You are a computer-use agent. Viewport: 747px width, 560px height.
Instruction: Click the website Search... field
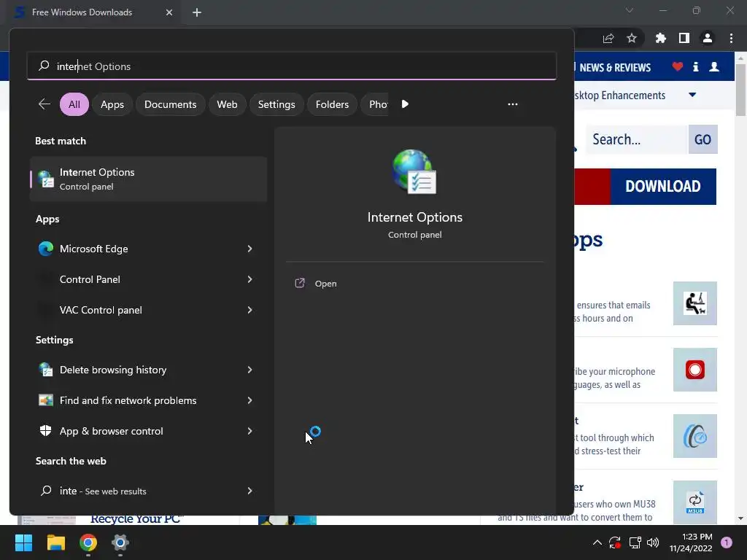click(637, 139)
